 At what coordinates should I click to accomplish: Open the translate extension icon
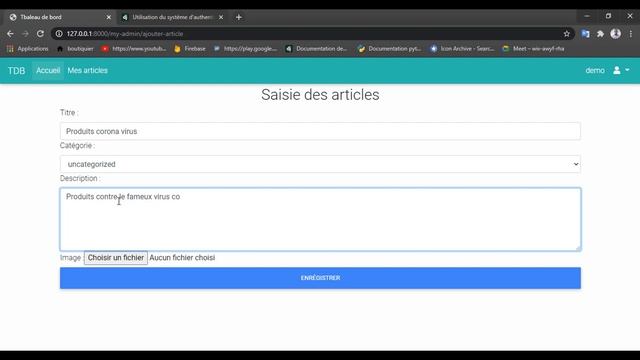(x=585, y=34)
